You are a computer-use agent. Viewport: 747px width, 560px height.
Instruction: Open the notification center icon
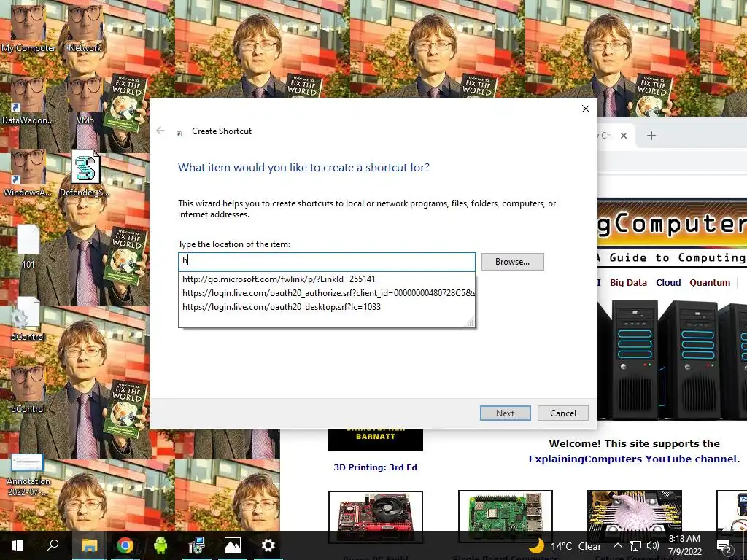click(724, 546)
